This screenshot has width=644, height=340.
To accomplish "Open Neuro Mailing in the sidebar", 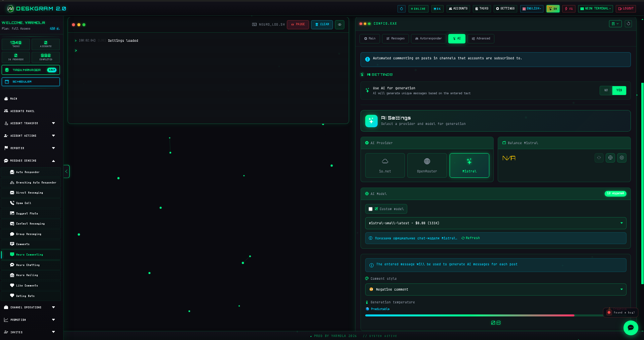I will click(31, 275).
